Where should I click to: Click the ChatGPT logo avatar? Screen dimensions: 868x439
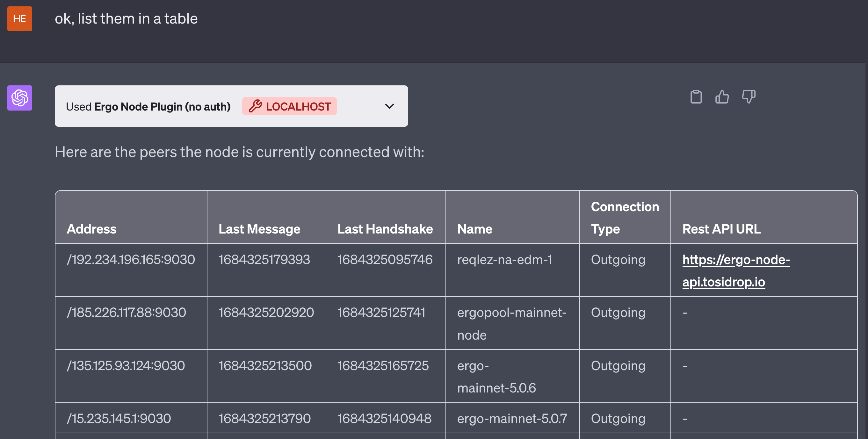coord(20,98)
